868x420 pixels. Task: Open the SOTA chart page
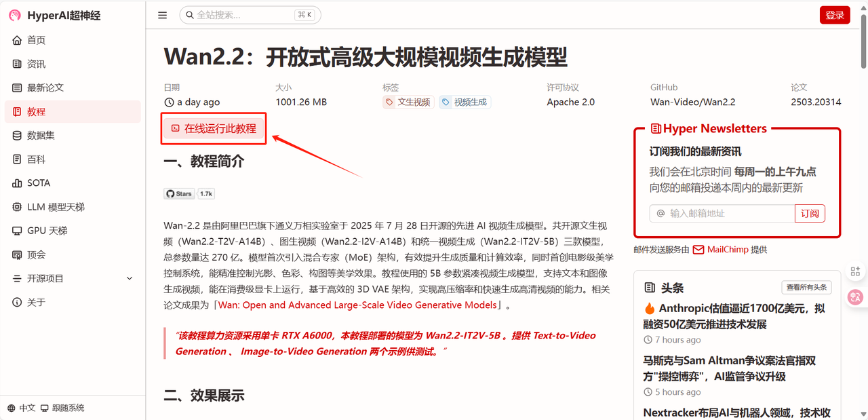(x=39, y=183)
